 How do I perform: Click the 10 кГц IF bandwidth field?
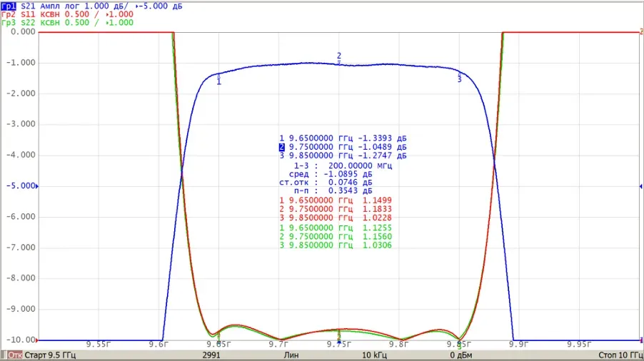374,355
